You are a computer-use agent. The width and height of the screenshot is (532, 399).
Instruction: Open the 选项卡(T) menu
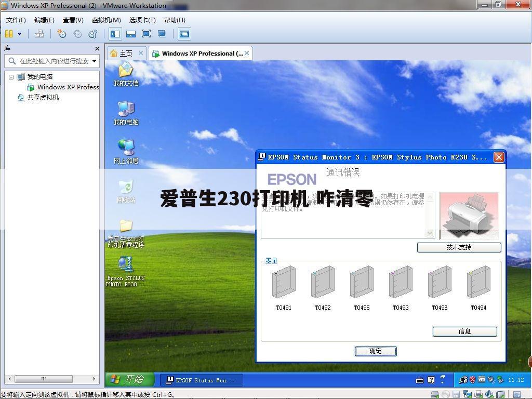(x=142, y=20)
